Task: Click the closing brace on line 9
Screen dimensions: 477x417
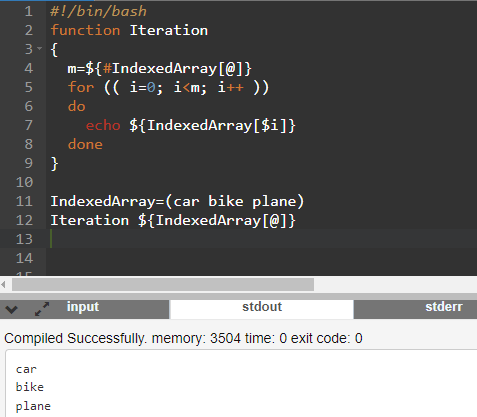Action: [54, 164]
